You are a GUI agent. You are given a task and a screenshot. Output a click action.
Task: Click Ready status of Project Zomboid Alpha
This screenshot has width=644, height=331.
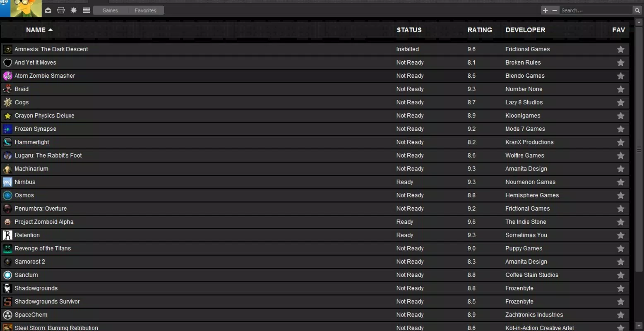pos(404,222)
